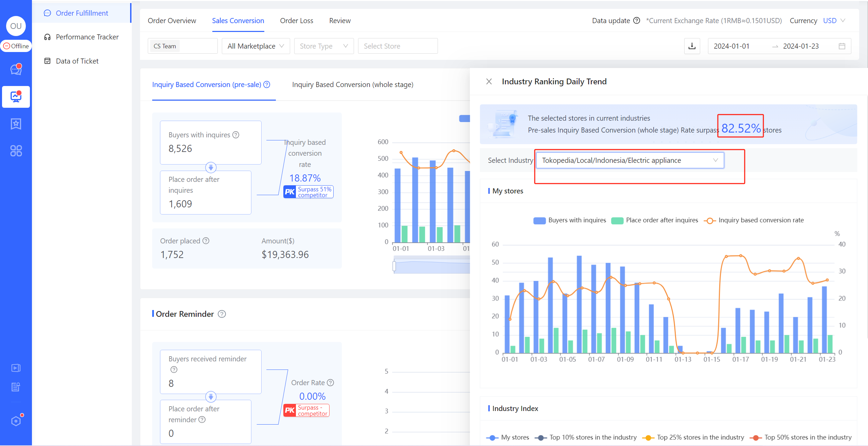The width and height of the screenshot is (868, 446).
Task: Click the red PK Surpass competitor badge
Action: point(306,410)
